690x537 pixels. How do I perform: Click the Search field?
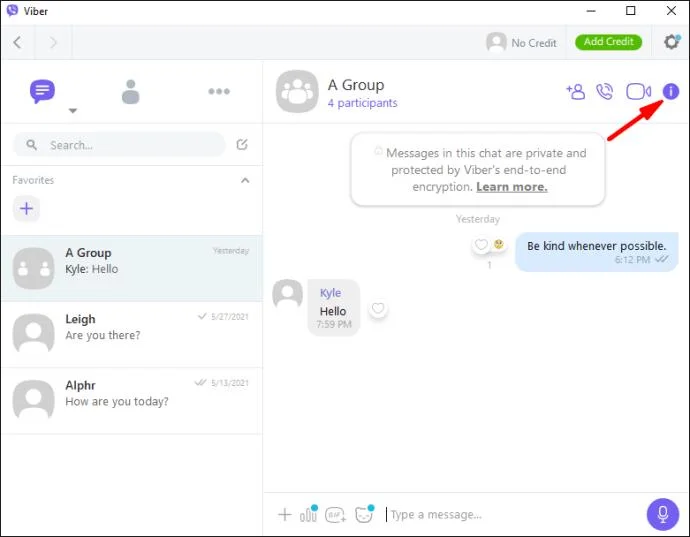click(119, 144)
